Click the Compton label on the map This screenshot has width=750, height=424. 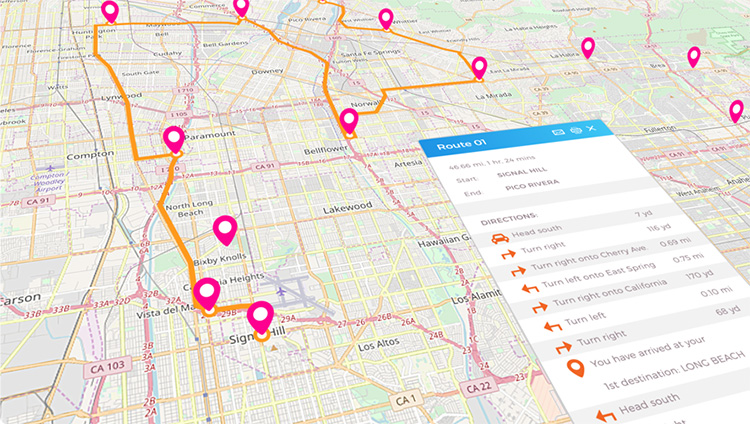click(x=90, y=156)
